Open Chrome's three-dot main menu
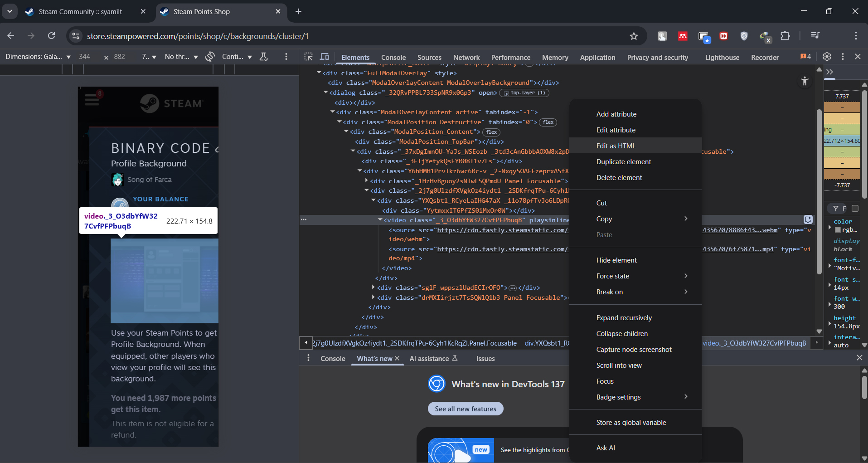The image size is (868, 463). [x=856, y=36]
